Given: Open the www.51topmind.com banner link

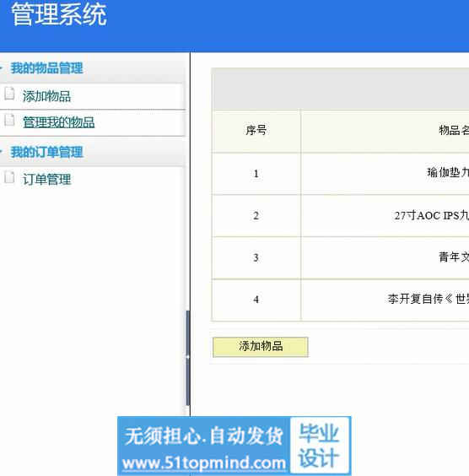Looking at the screenshot, I should [204, 463].
